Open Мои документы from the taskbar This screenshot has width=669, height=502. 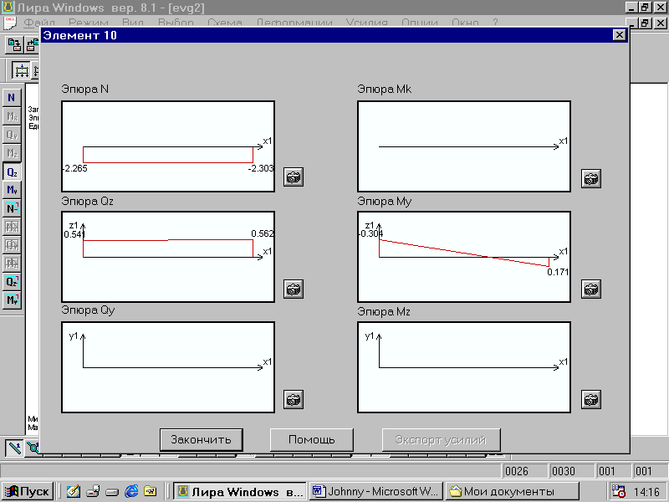[512, 492]
